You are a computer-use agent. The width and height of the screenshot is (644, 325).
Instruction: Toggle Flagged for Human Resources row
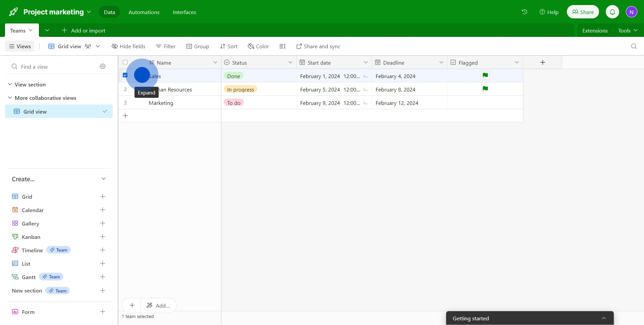[485, 89]
